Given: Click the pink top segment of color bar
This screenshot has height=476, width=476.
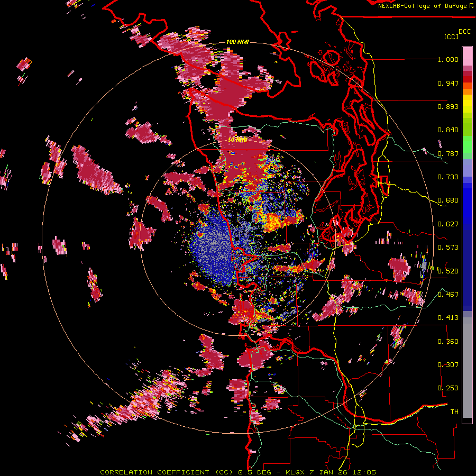Looking at the screenshot, I should point(467,56).
